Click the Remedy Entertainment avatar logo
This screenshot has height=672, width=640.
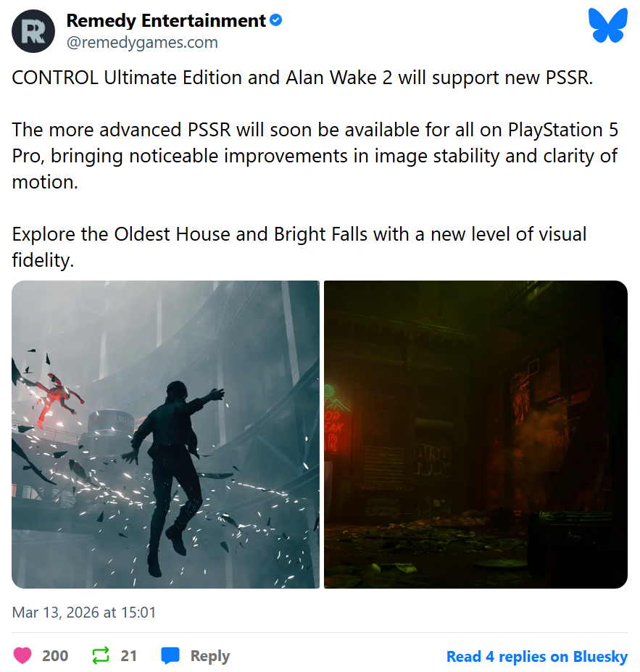pyautogui.click(x=33, y=31)
